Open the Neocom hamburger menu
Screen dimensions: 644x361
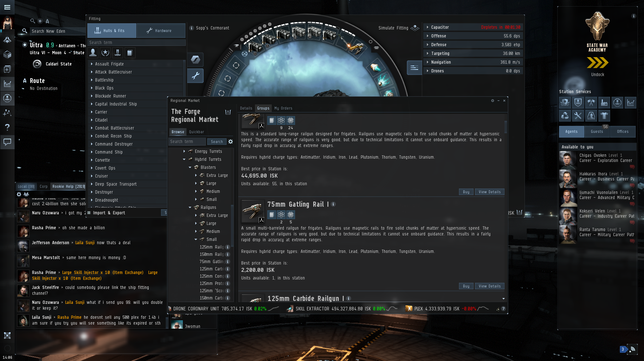pos(7,7)
